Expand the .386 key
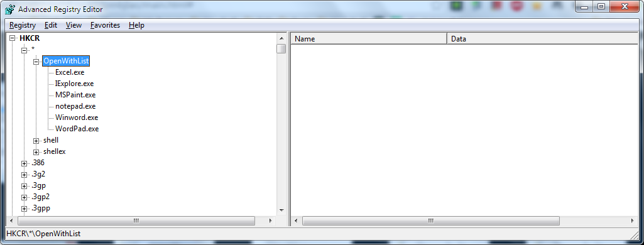Viewport: 644px width, 245px height. tap(24, 163)
